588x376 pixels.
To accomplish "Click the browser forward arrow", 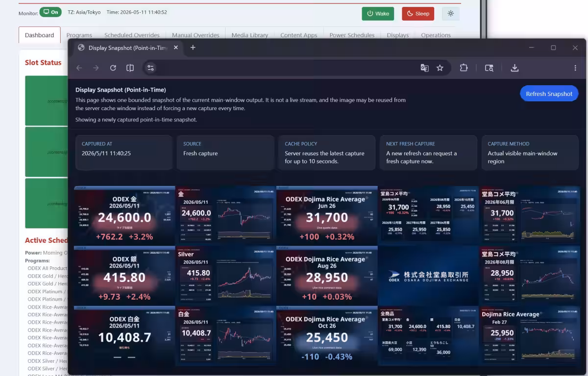I will pos(96,68).
